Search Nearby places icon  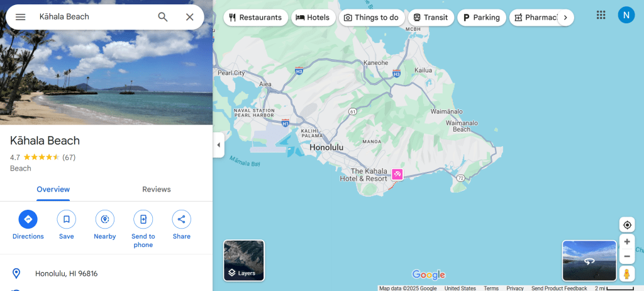[x=105, y=219]
